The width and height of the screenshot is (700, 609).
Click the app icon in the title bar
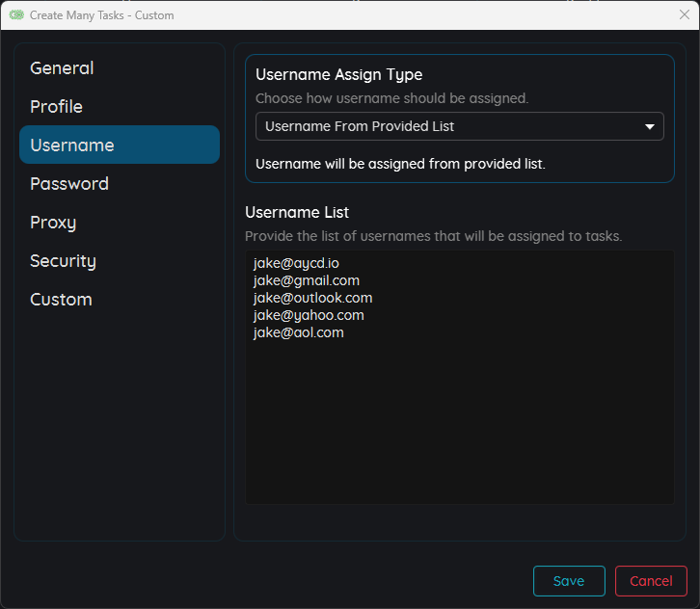[x=16, y=15]
